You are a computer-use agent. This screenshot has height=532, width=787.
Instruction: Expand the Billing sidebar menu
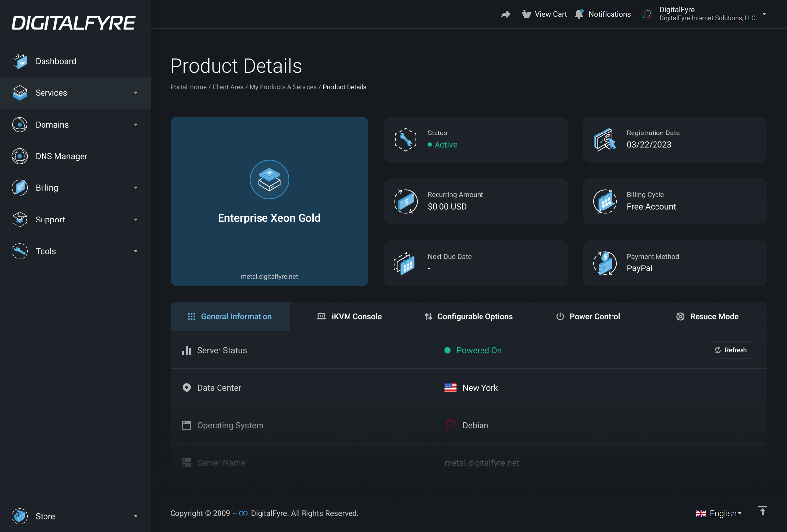click(x=75, y=188)
